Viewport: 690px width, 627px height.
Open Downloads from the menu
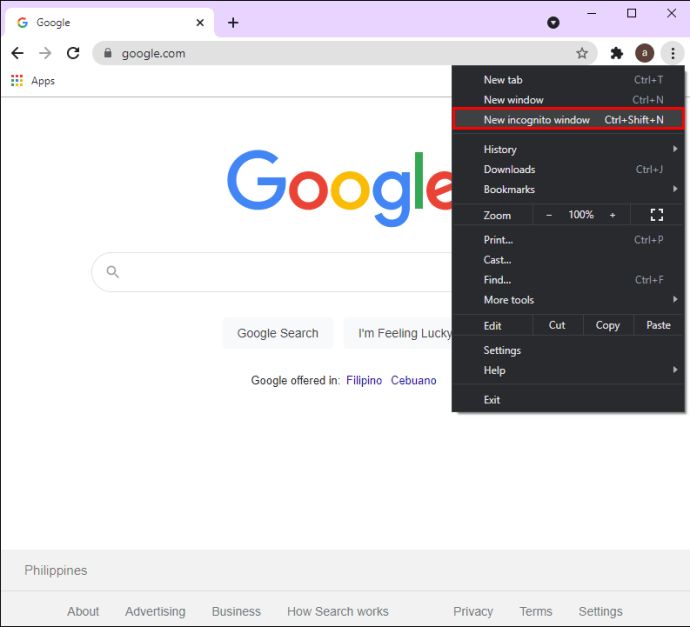pyautogui.click(x=568, y=169)
